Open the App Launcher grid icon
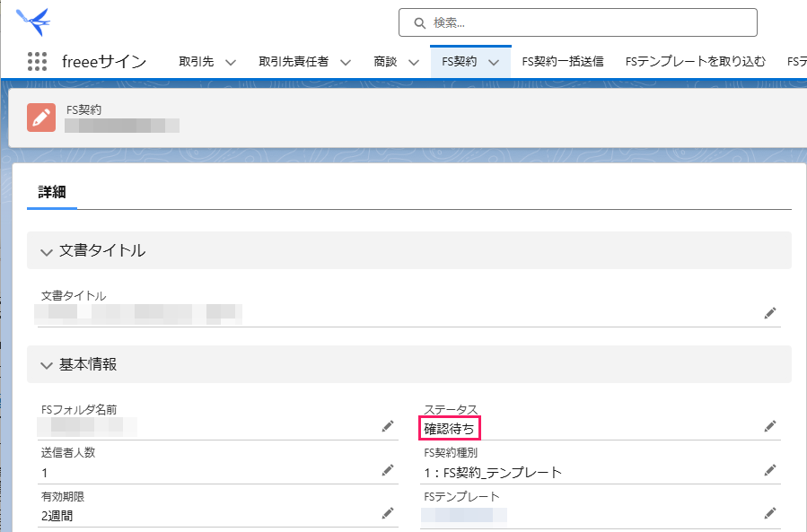Screen dimensions: 807x532 pos(37,62)
